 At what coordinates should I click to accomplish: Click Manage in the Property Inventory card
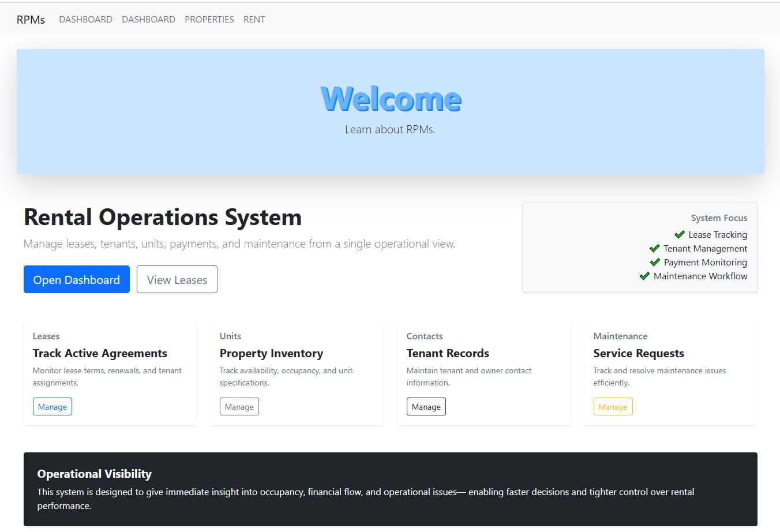pos(239,406)
